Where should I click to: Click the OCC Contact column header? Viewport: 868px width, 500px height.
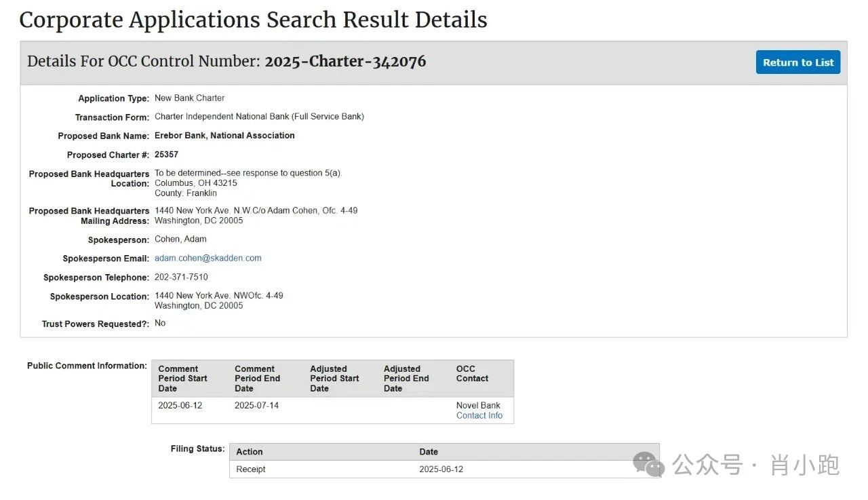472,374
